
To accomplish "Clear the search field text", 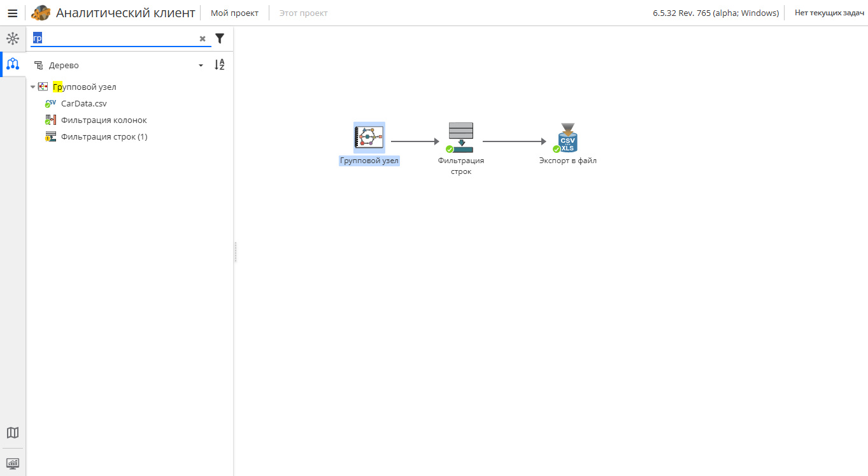I will click(x=203, y=39).
